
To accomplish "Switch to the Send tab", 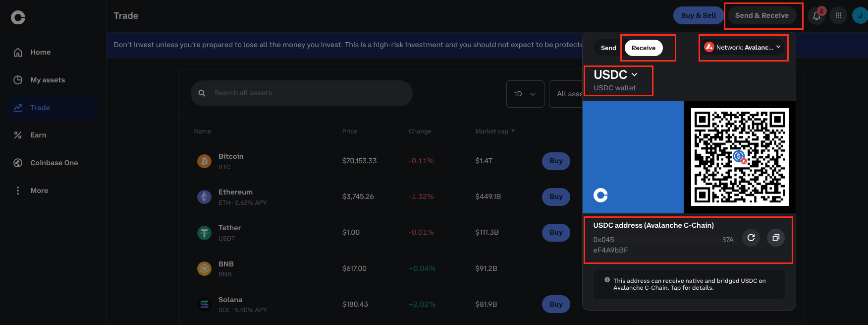I will click(608, 48).
